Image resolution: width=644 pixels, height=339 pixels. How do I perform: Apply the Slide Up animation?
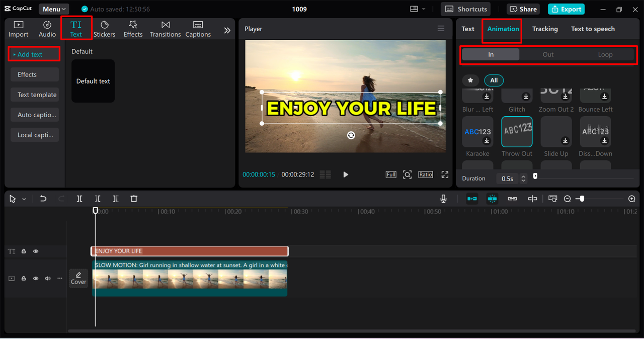pyautogui.click(x=556, y=132)
